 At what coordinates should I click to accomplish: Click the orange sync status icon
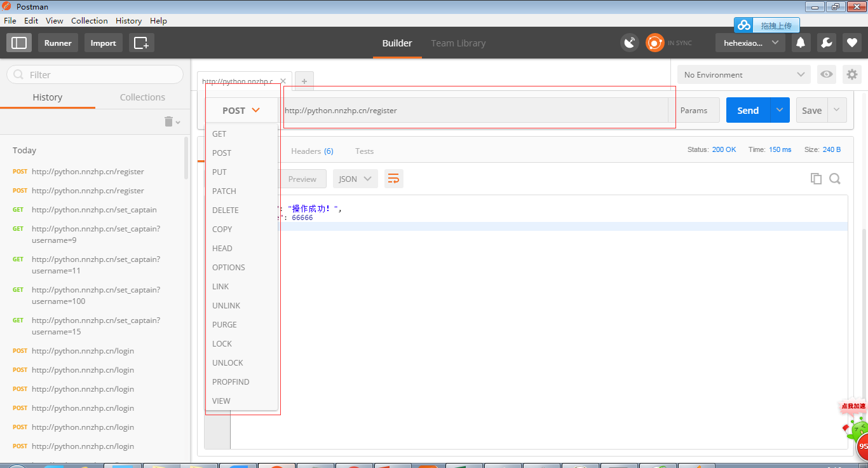click(x=654, y=43)
